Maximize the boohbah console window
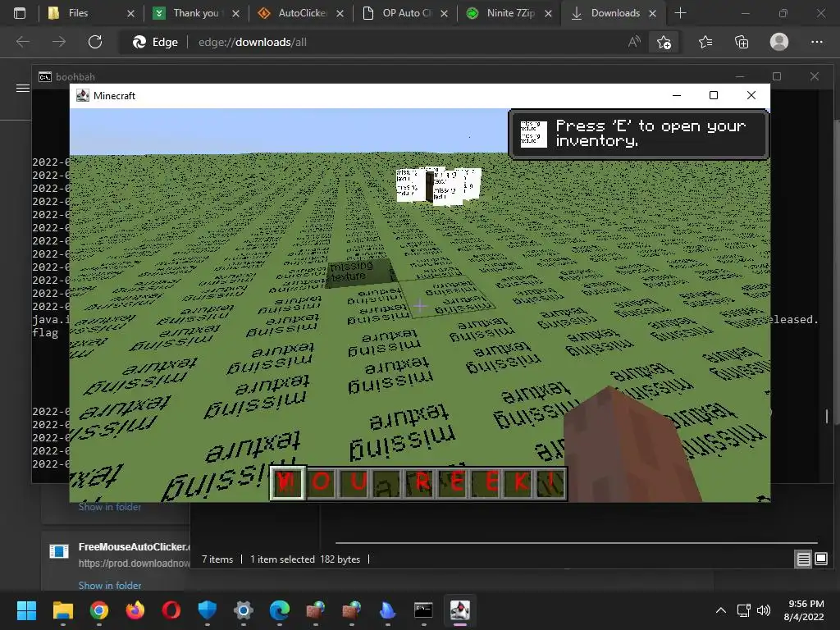The height and width of the screenshot is (630, 840). click(x=777, y=76)
